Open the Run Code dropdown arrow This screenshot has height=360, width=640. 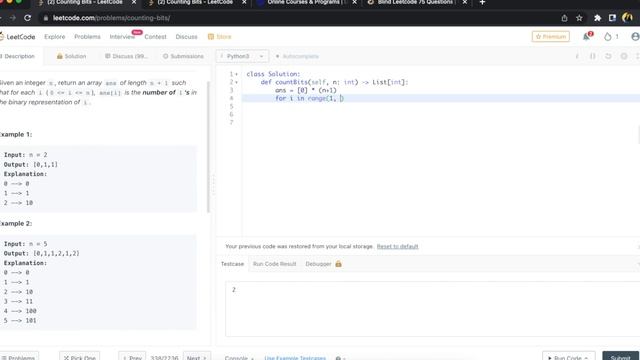pyautogui.click(x=586, y=358)
